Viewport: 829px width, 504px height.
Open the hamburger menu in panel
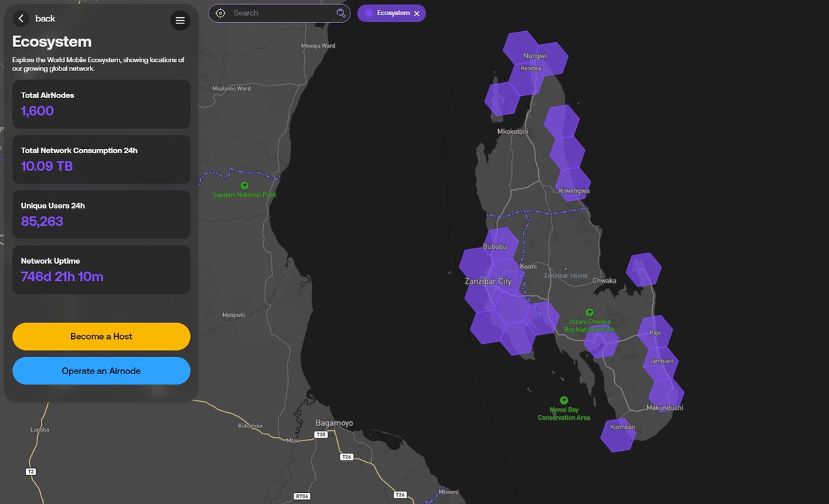(180, 21)
